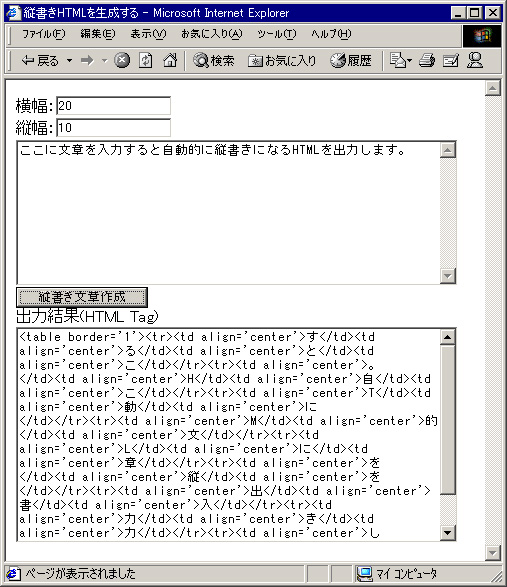Open the ファイル(F) menu
The height and width of the screenshot is (587, 507).
(44, 34)
